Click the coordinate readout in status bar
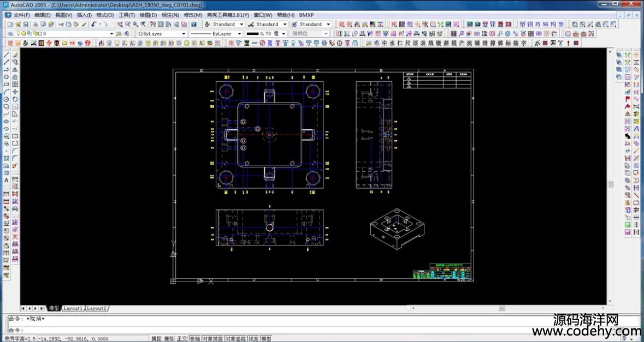644x342 pixels. 73,339
